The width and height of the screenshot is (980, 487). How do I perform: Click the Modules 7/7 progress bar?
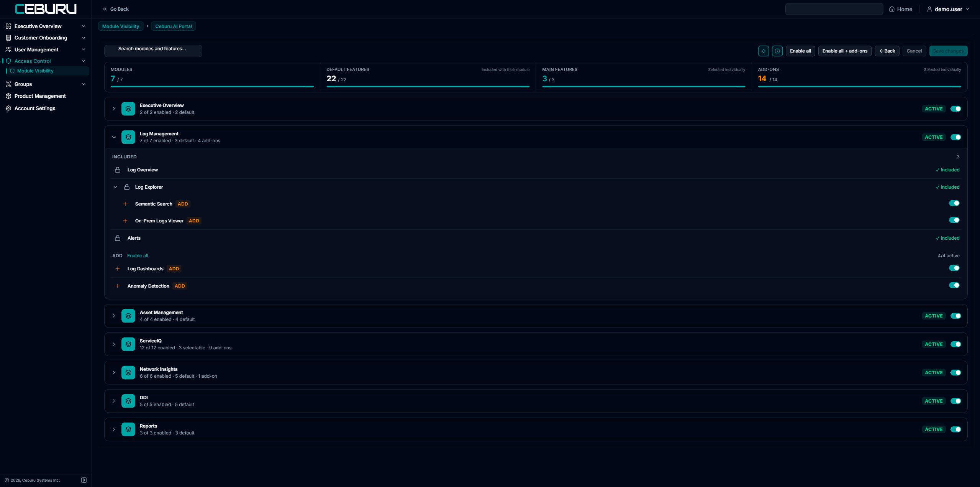tap(212, 87)
